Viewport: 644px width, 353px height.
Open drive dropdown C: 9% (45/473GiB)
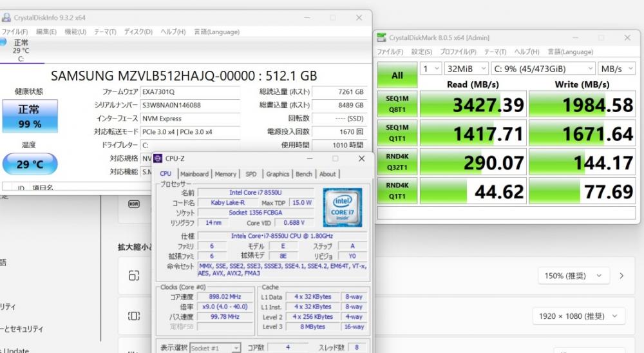(543, 69)
